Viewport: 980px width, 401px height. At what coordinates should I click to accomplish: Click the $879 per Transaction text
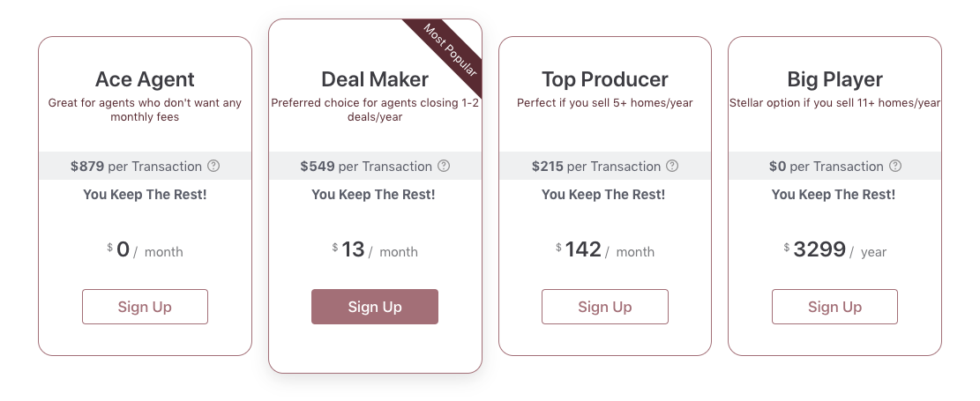(136, 167)
